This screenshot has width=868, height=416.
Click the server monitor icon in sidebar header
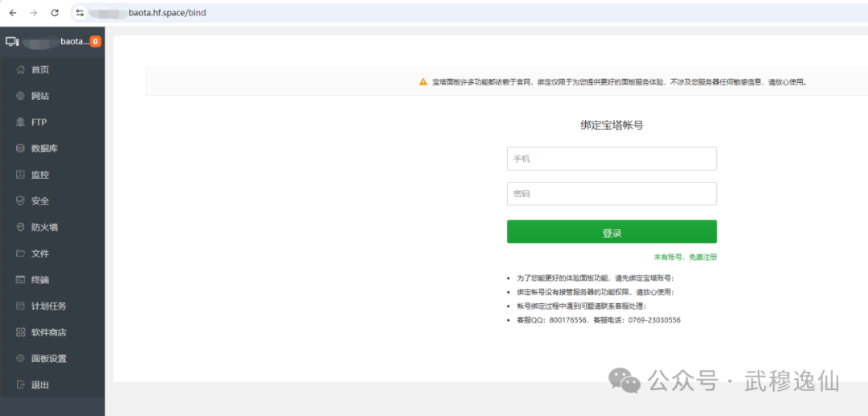[x=12, y=42]
